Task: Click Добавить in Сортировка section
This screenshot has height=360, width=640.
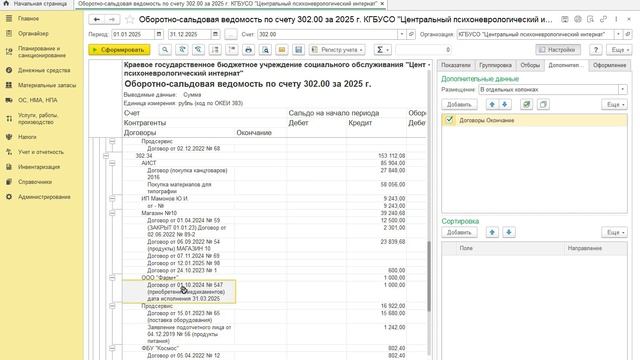Action: [459, 232]
